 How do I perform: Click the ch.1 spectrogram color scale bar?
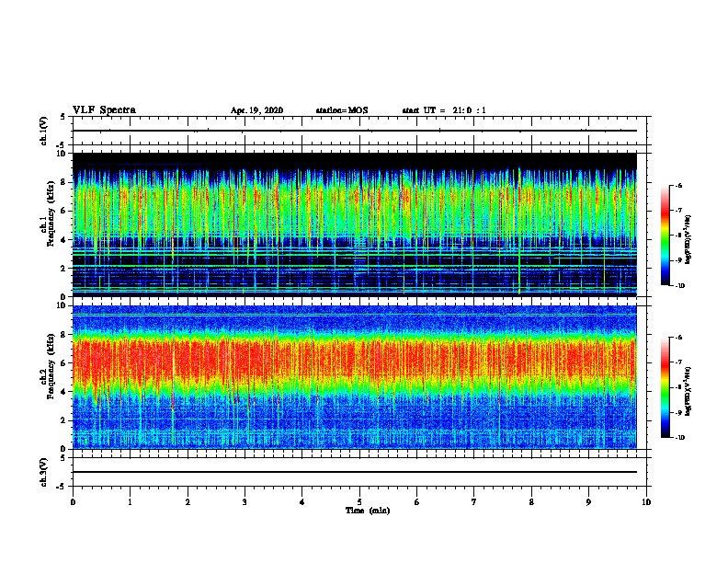(665, 236)
